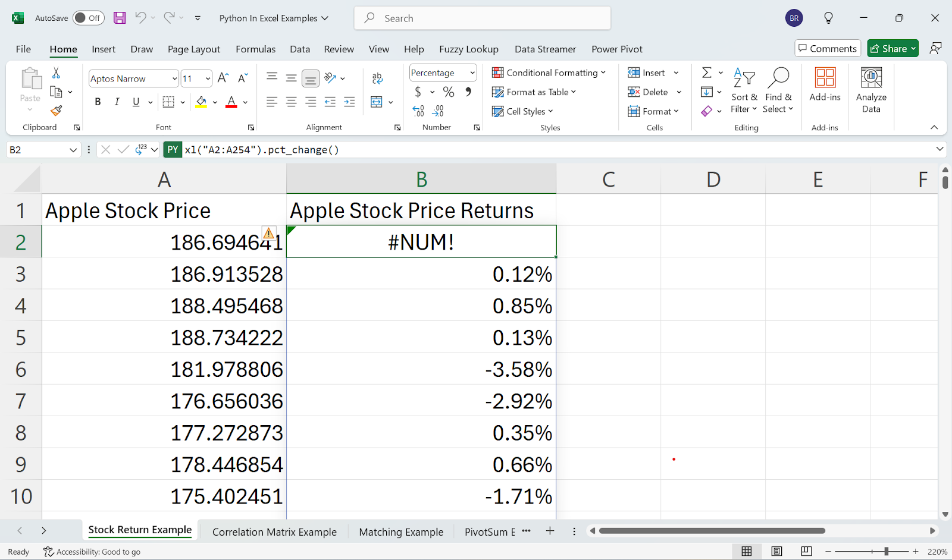
Task: Click the Wrap Text icon
Action: pos(377,78)
